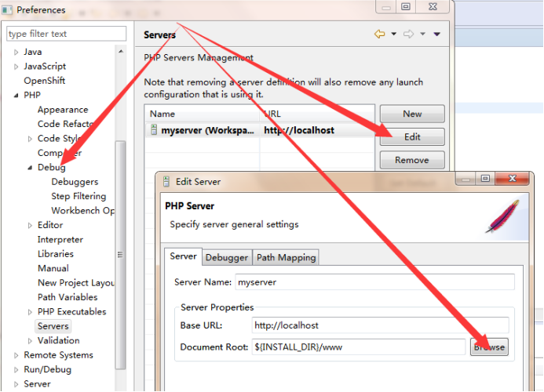Click the Document Root input field

point(359,347)
